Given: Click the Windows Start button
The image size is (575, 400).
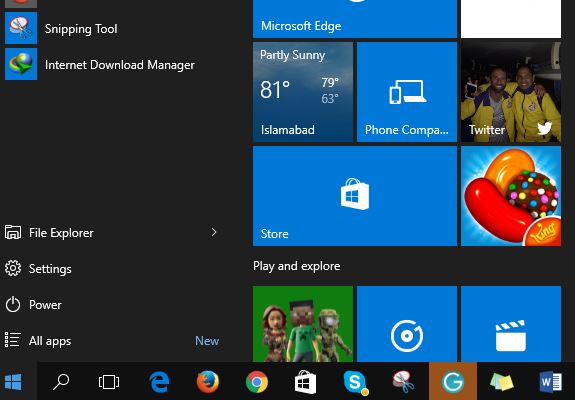Looking at the screenshot, I should [x=13, y=382].
